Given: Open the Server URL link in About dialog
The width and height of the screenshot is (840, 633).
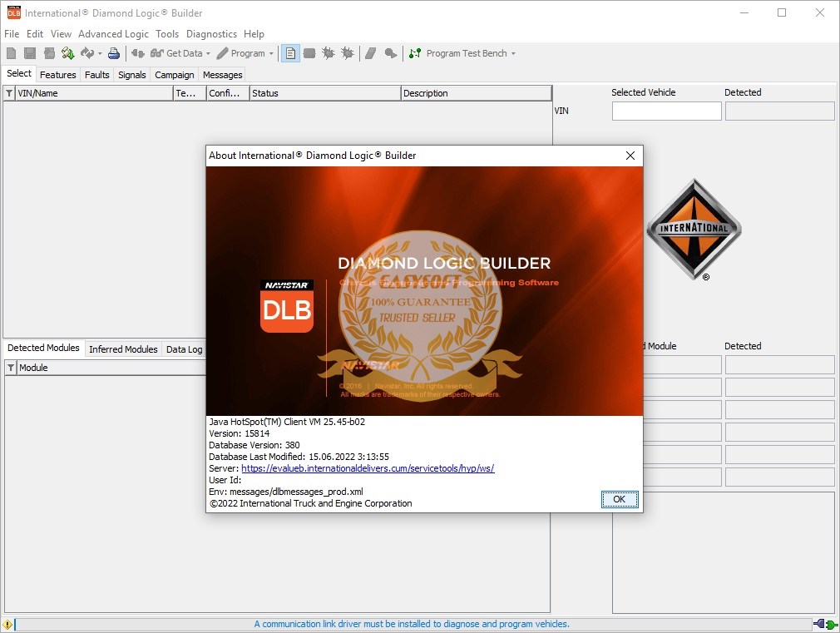Looking at the screenshot, I should pos(368,468).
